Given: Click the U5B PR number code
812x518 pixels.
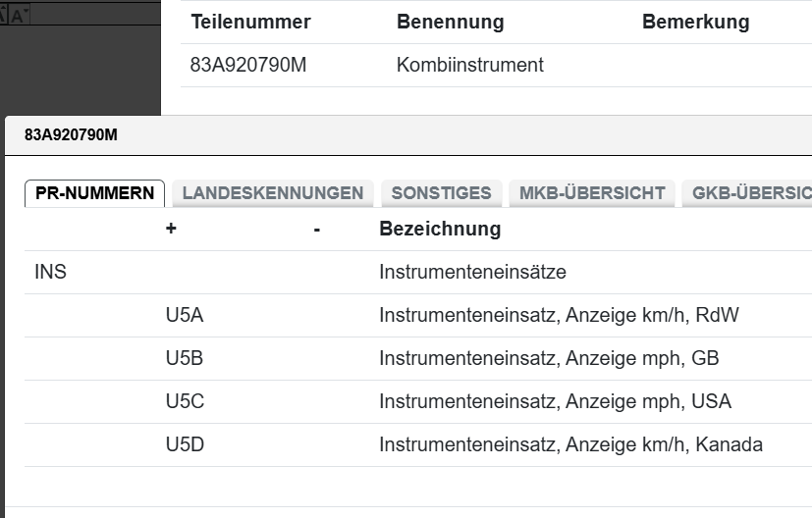Looking at the screenshot, I should pyautogui.click(x=185, y=359).
